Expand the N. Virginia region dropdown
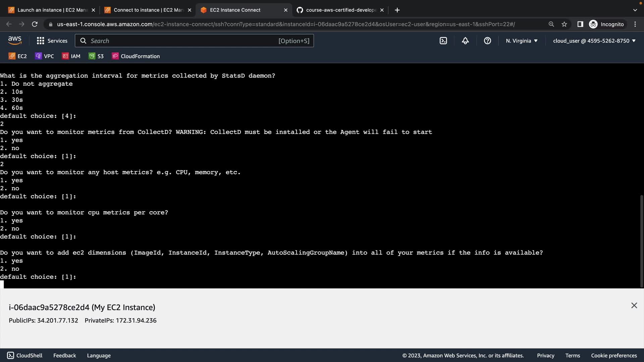Screen dimensions: 644x362 coord(522,41)
